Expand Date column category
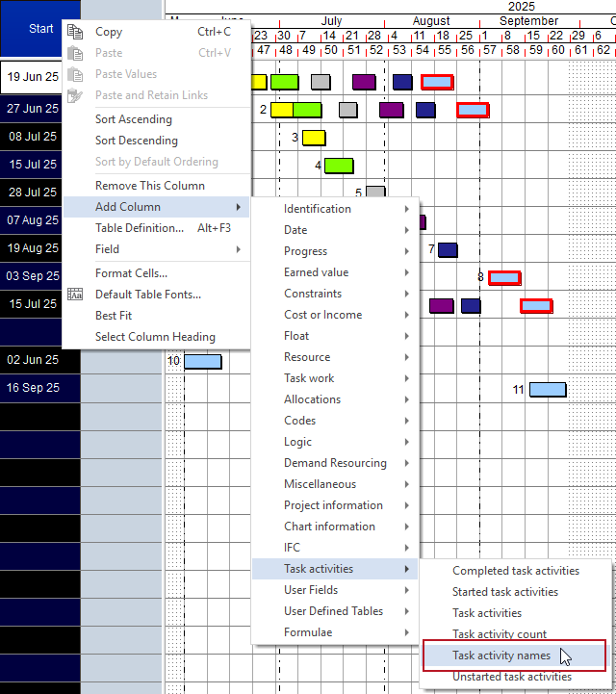Screen dimensions: 616x694 click(335, 230)
